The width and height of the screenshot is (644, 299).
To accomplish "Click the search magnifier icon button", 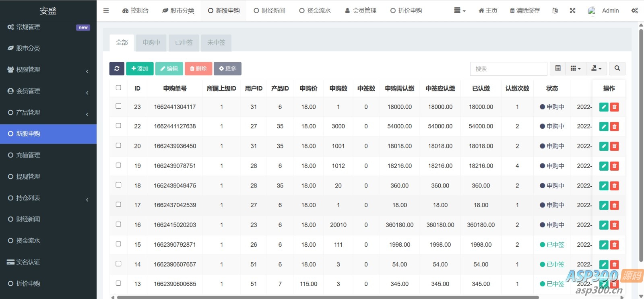I will pyautogui.click(x=617, y=69).
